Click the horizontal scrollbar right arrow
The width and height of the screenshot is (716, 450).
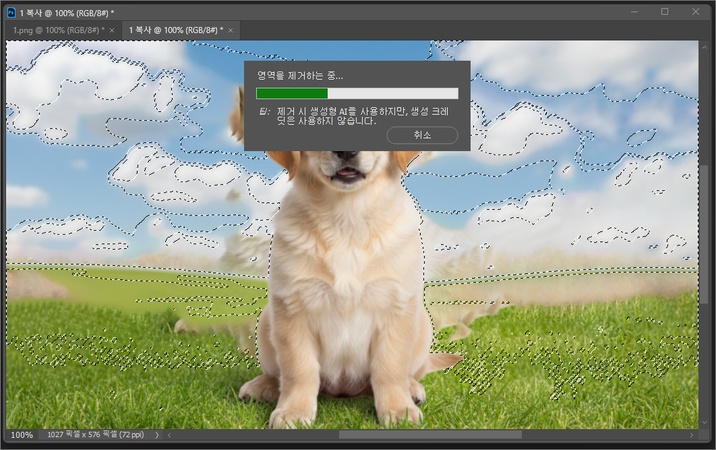[692, 436]
